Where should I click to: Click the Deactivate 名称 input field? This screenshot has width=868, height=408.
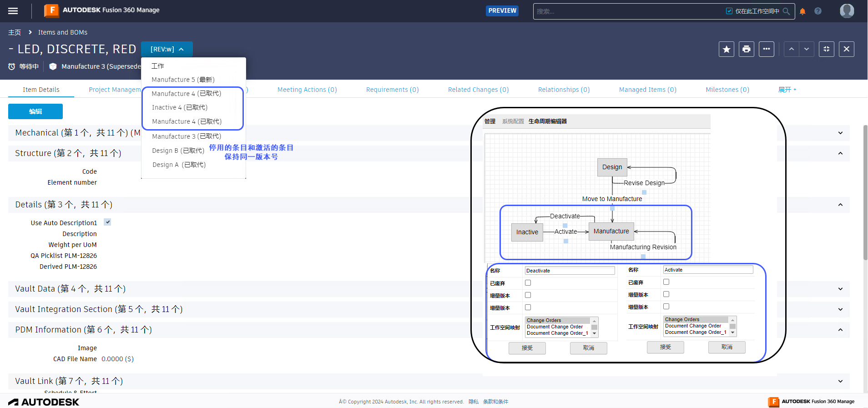coord(570,271)
